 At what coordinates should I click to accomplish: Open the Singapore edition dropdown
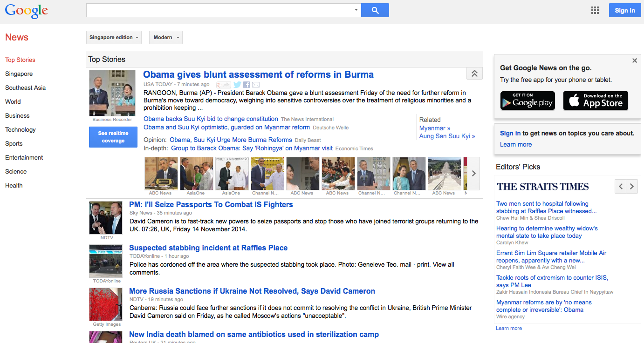[114, 37]
